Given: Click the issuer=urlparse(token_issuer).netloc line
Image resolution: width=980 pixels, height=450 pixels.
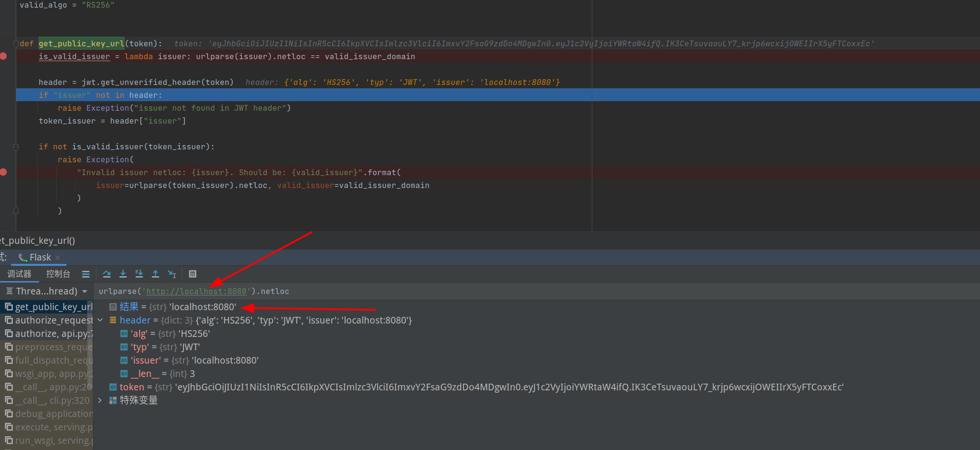Looking at the screenshot, I should pyautogui.click(x=262, y=185).
